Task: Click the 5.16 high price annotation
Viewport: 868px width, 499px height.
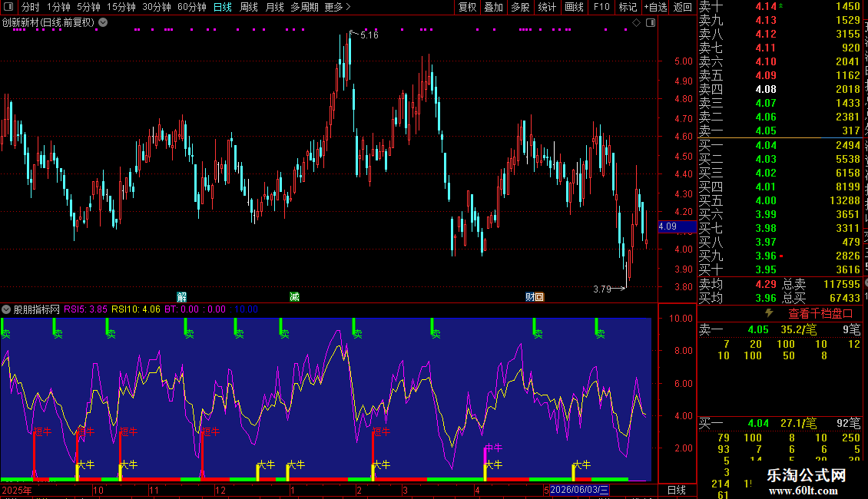Action: tap(369, 35)
